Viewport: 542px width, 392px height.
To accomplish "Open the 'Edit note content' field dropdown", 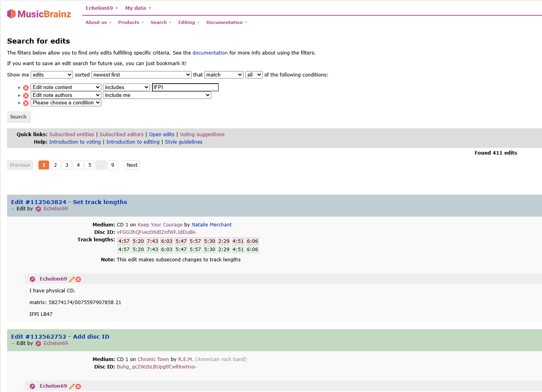I will [x=66, y=87].
